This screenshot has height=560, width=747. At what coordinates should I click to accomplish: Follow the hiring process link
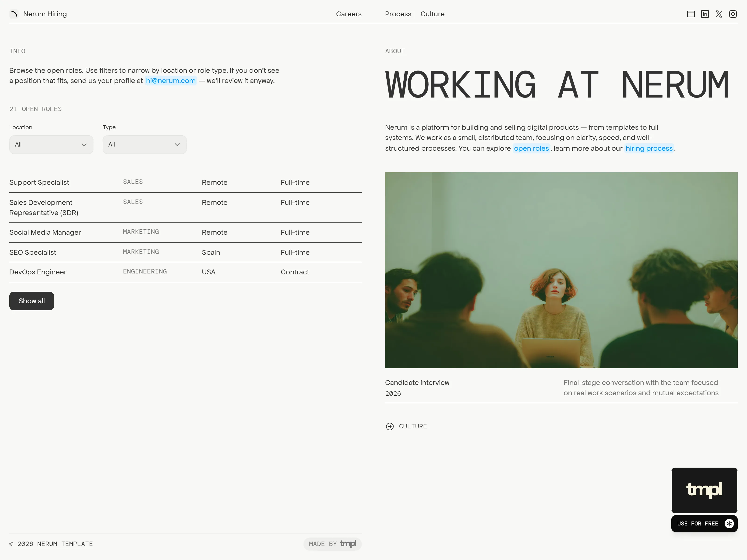[x=649, y=148]
